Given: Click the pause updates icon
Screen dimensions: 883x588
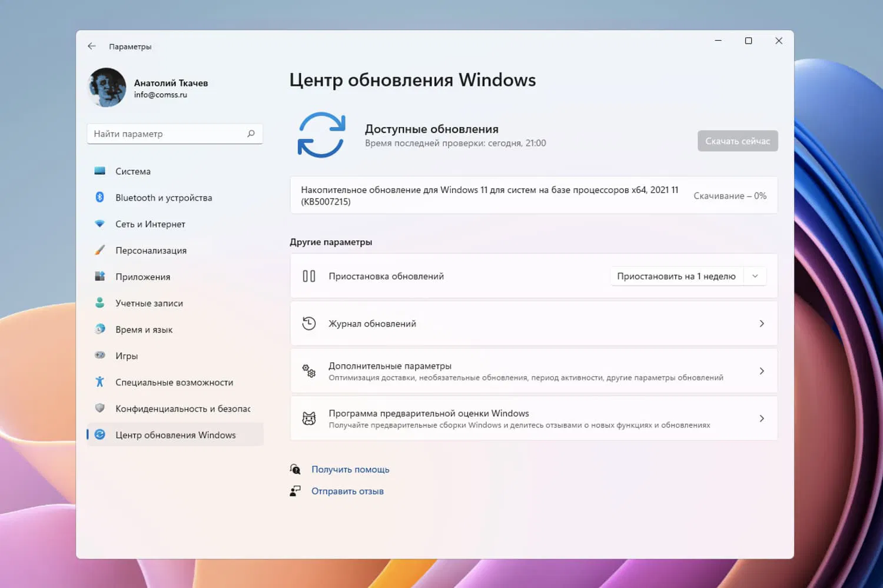Looking at the screenshot, I should pyautogui.click(x=309, y=275).
